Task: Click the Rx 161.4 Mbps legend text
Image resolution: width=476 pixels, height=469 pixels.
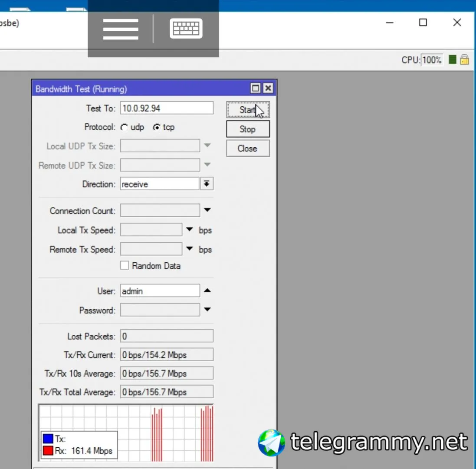Action: tap(83, 451)
